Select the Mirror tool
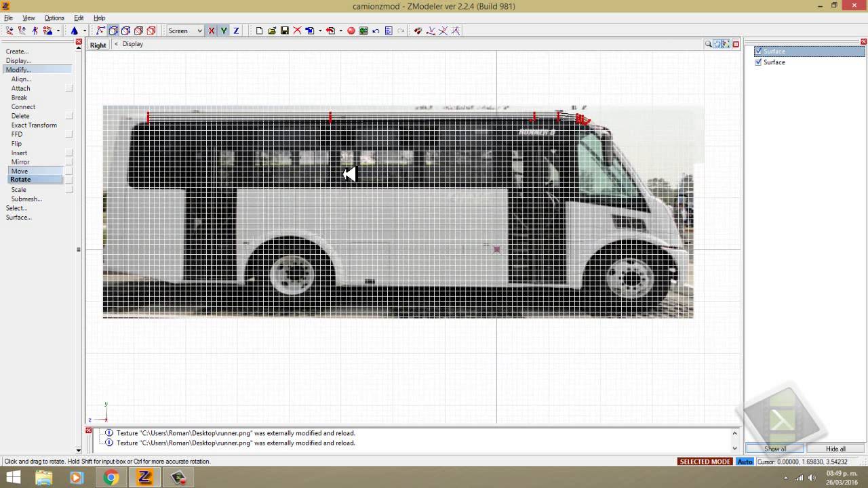The image size is (868, 488). (20, 162)
